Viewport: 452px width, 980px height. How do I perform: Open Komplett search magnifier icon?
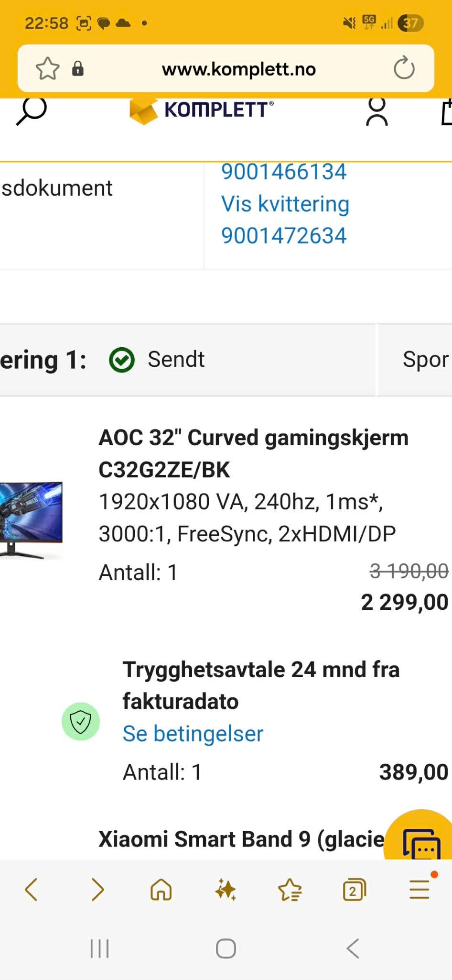coord(32,111)
